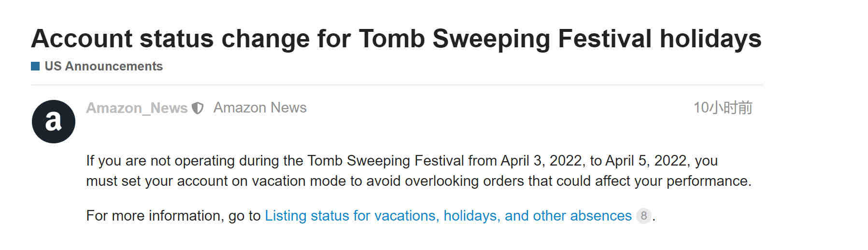This screenshot has height=250, width=868.
Task: Open the US Announcements category
Action: coord(104,66)
